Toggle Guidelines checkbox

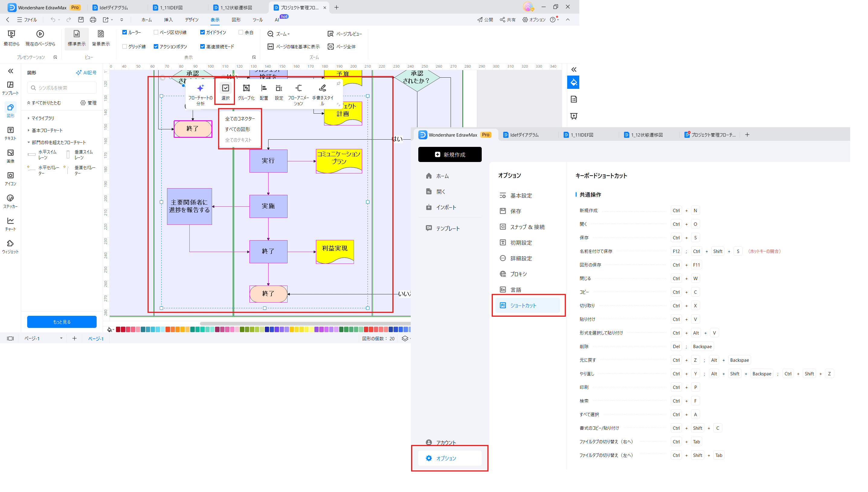(202, 32)
